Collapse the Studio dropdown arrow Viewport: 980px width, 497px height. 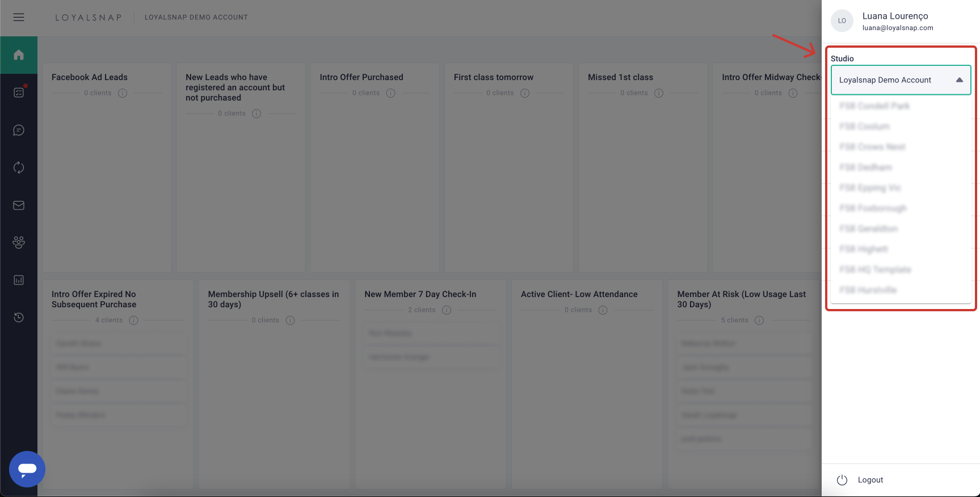click(960, 80)
